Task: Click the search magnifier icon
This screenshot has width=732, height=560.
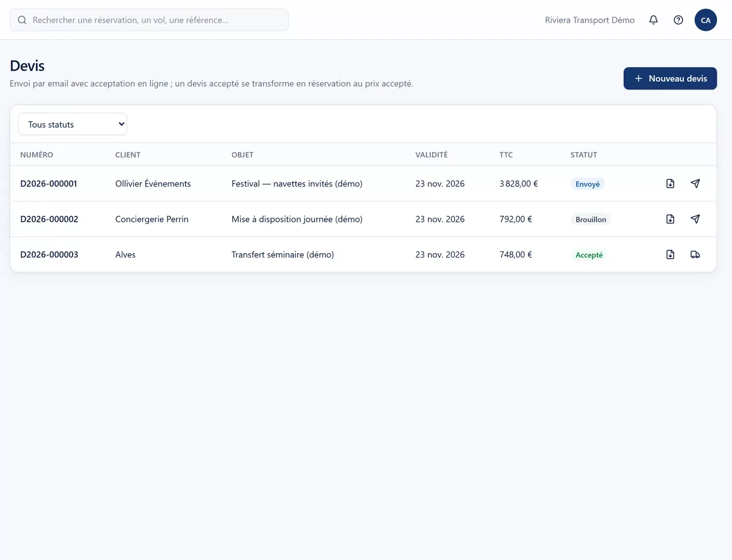Action: pos(22,20)
